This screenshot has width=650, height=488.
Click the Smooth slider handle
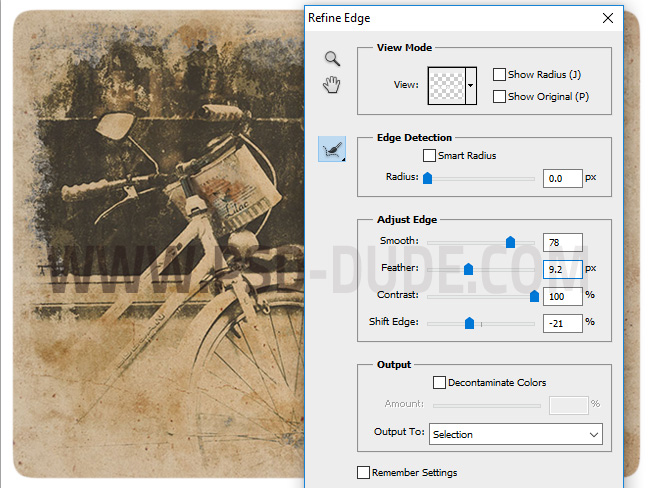click(510, 241)
